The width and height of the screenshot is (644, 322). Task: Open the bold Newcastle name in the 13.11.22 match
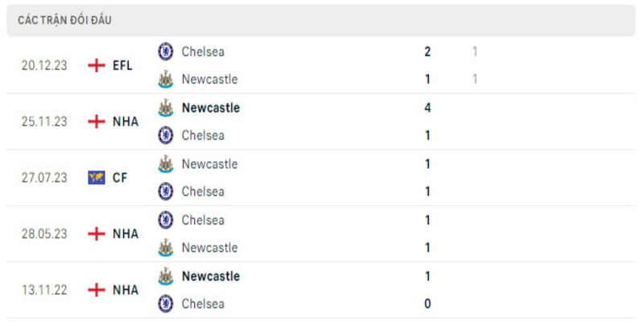[x=210, y=276]
